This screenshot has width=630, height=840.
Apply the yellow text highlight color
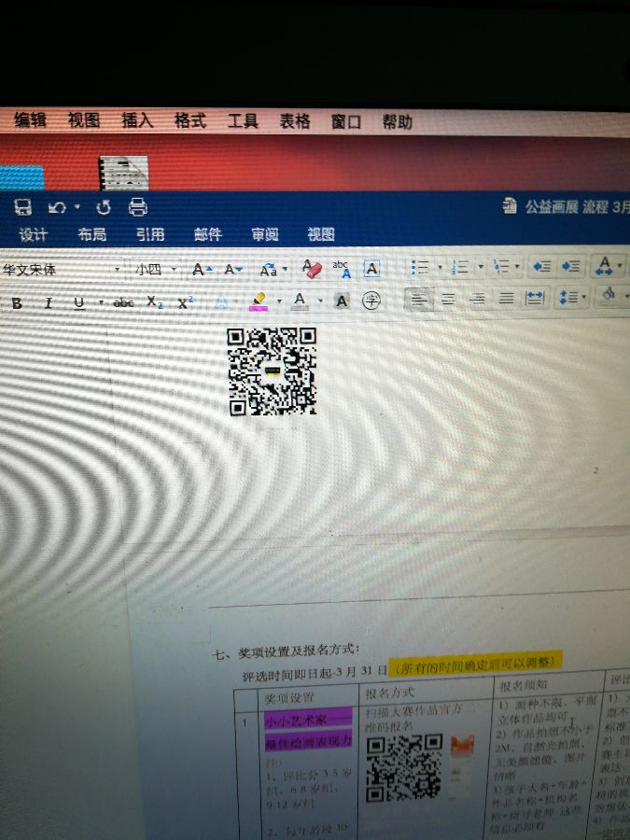coord(259,301)
